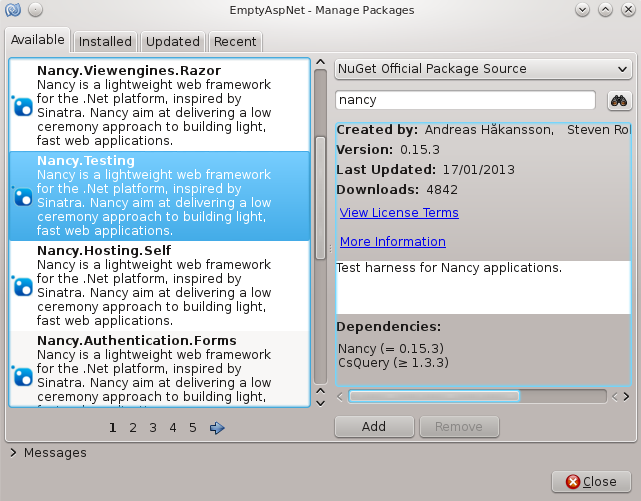Select the Nancy.Testing package title
This screenshot has height=501, width=641.
(x=86, y=161)
